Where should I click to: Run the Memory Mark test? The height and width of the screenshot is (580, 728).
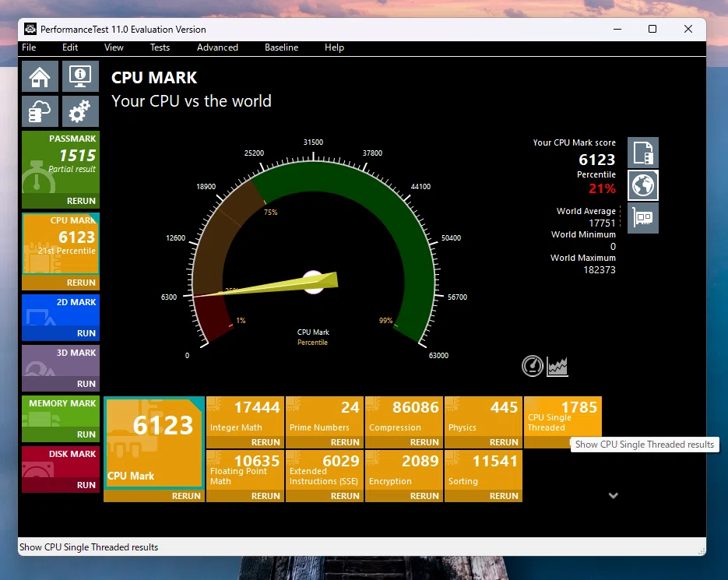[x=61, y=434]
